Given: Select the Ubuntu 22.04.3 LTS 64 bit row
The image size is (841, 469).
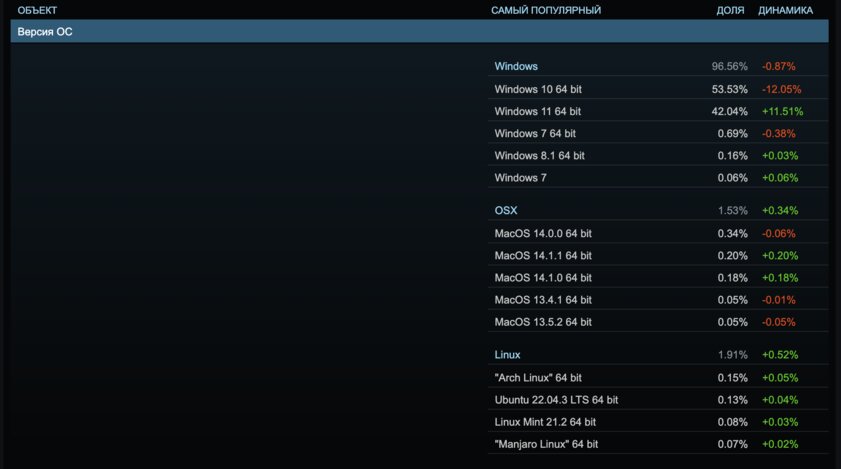Looking at the screenshot, I should coord(658,400).
